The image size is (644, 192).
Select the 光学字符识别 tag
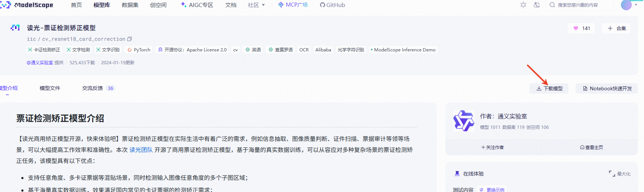coord(351,50)
